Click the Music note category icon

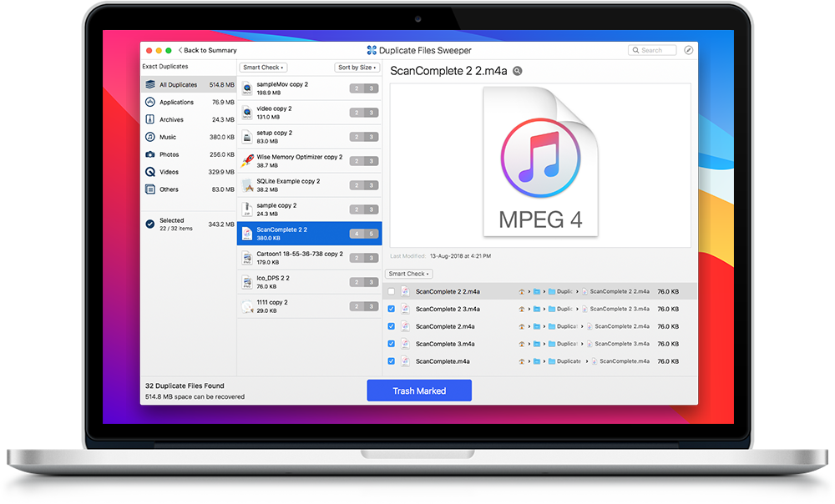click(x=150, y=137)
